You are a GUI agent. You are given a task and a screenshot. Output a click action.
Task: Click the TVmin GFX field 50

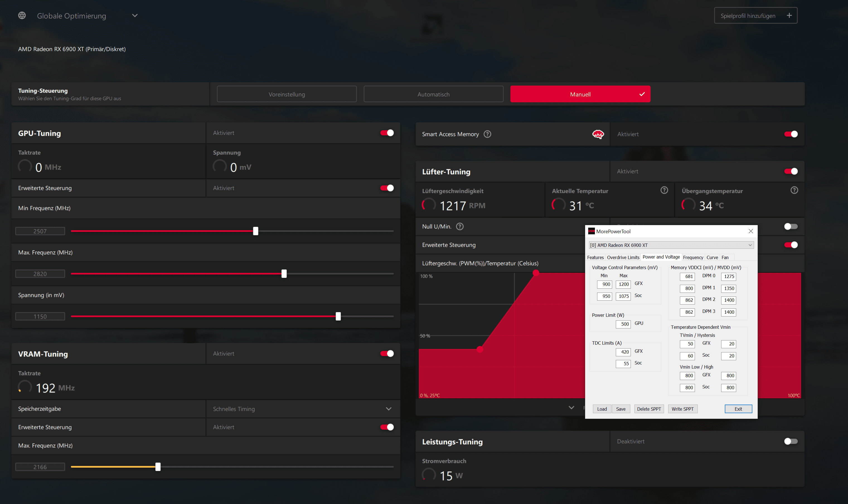click(687, 344)
